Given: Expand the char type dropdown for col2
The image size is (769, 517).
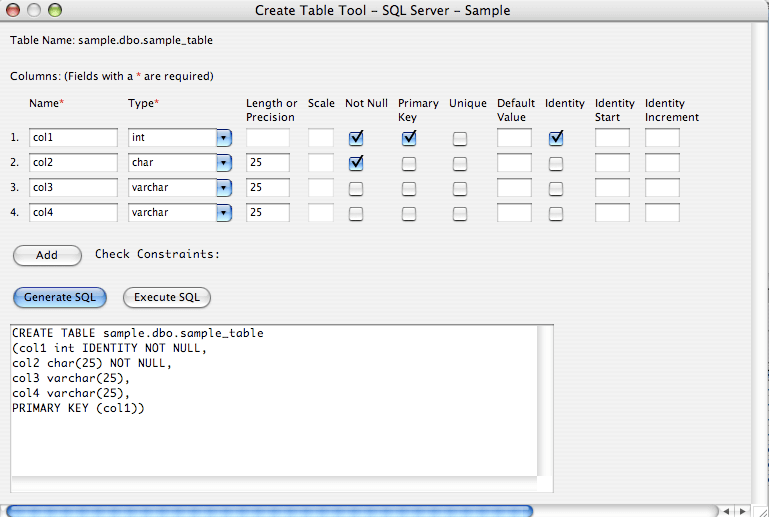Looking at the screenshot, I should tap(224, 163).
